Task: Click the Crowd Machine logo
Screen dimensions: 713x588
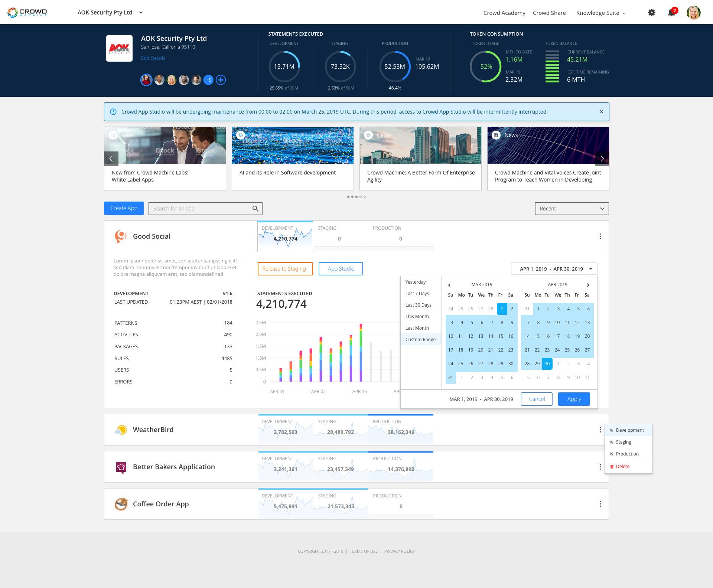Action: pos(27,13)
